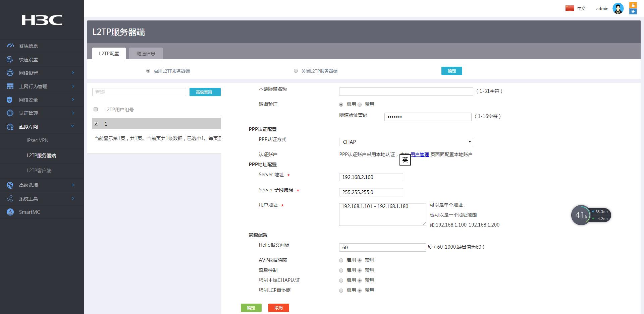This screenshot has width=644, height=314.
Task: Open the PPP认证方式 CHAP dropdown
Action: [x=406, y=142]
